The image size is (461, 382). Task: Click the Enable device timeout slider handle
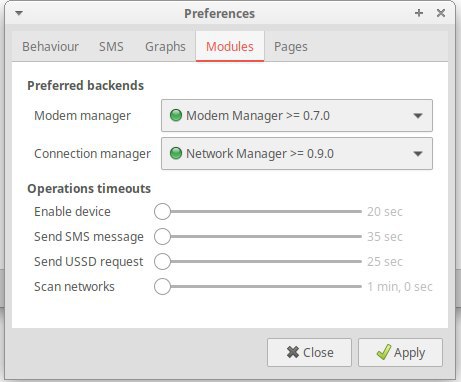162,211
